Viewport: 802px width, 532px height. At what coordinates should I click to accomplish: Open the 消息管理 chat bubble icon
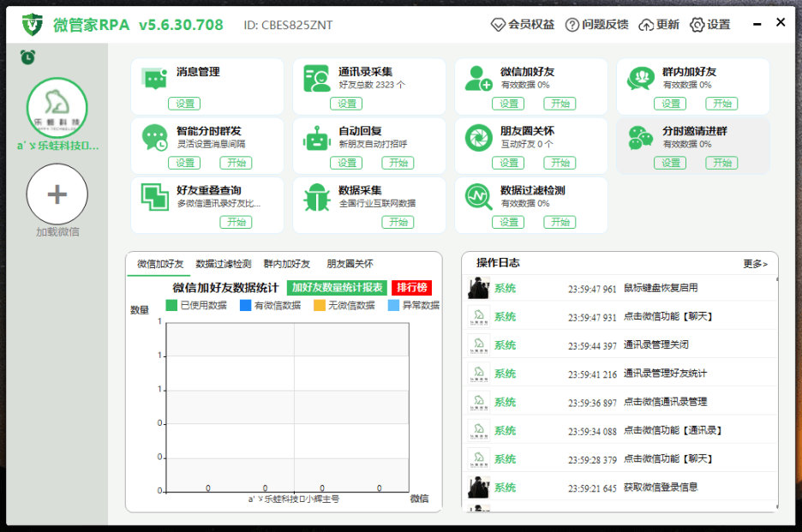tap(154, 77)
